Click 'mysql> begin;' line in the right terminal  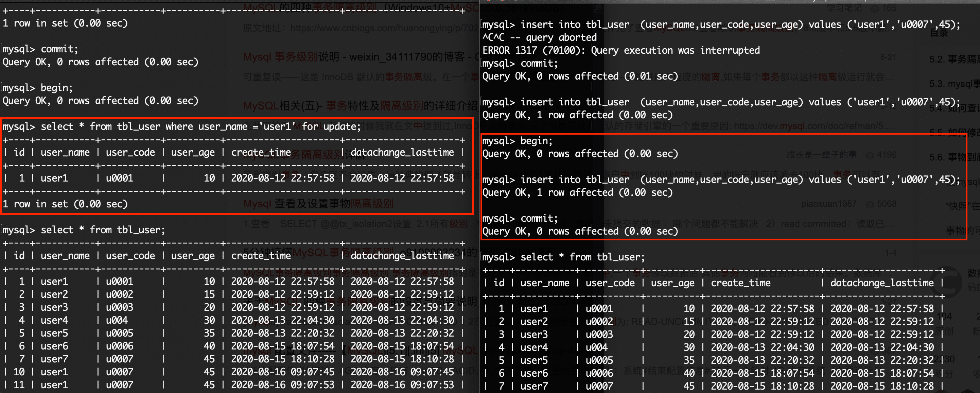(x=518, y=141)
